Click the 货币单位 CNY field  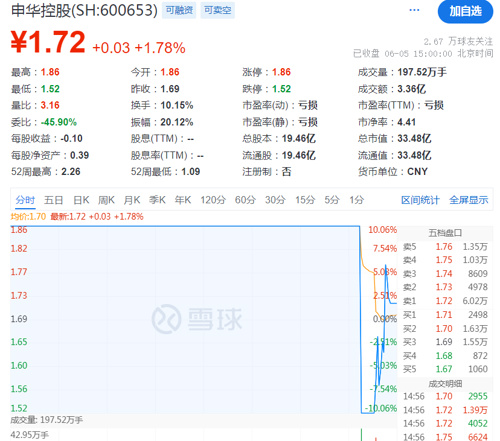393,172
